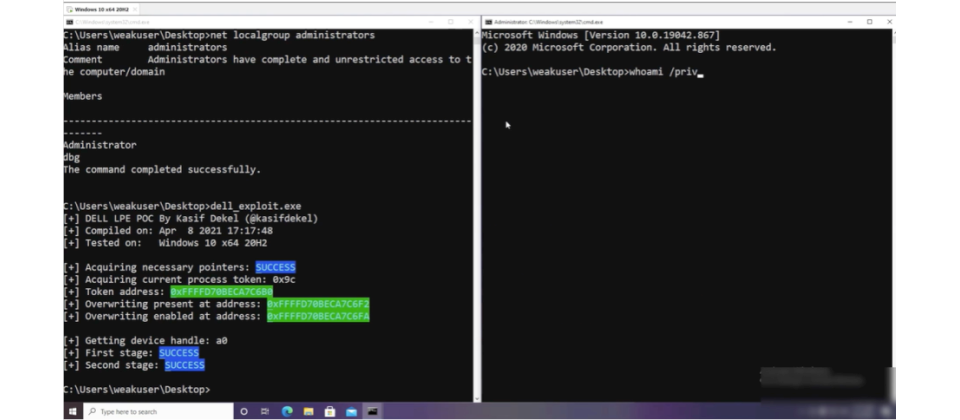Click the highlighted address 0xFFFFD70BECA7C6FA
The height and width of the screenshot is (420, 960).
(x=318, y=317)
